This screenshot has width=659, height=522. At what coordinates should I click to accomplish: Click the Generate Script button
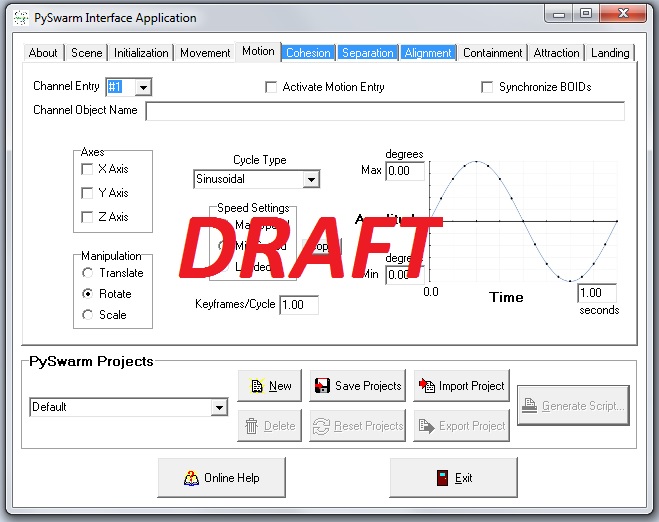pos(573,406)
